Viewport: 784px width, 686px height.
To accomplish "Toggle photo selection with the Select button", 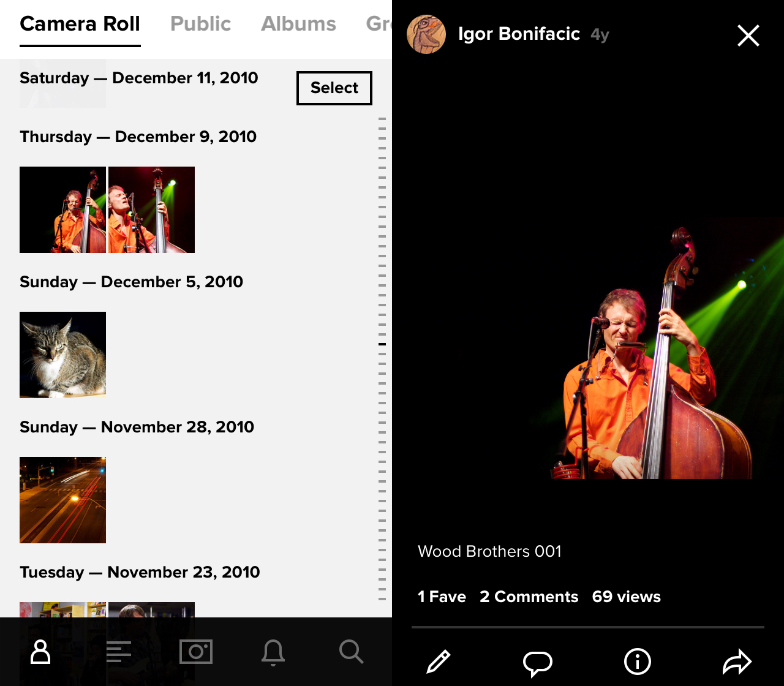I will pyautogui.click(x=334, y=88).
